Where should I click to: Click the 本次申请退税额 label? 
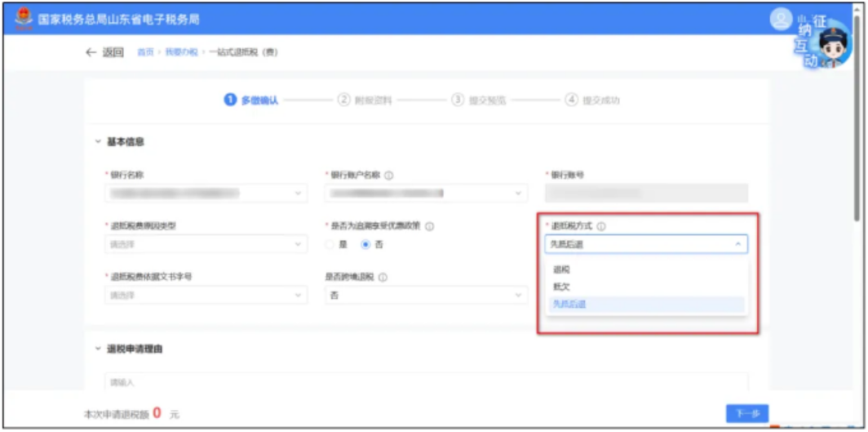click(x=116, y=414)
